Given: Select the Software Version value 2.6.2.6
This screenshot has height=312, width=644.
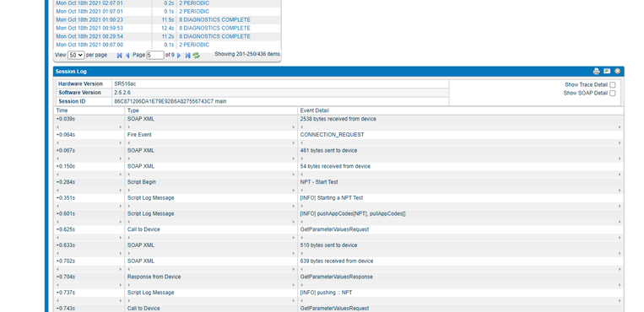Looking at the screenshot, I should click(122, 93).
